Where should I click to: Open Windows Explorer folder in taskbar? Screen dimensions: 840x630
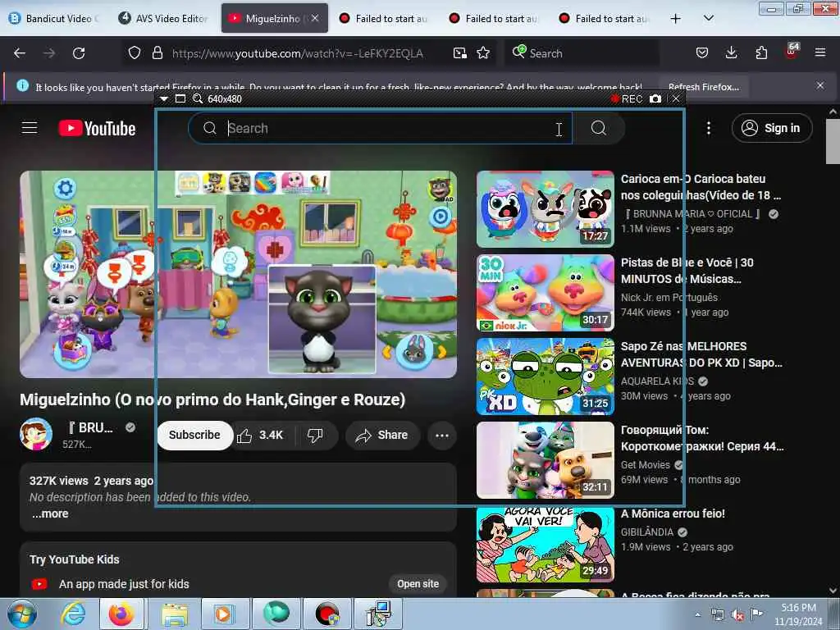[x=175, y=614]
